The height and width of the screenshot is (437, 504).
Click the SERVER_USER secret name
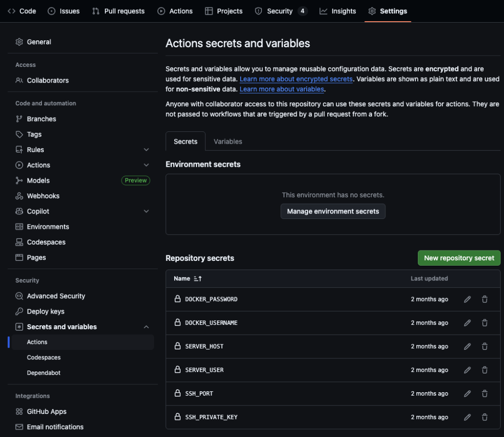point(204,370)
